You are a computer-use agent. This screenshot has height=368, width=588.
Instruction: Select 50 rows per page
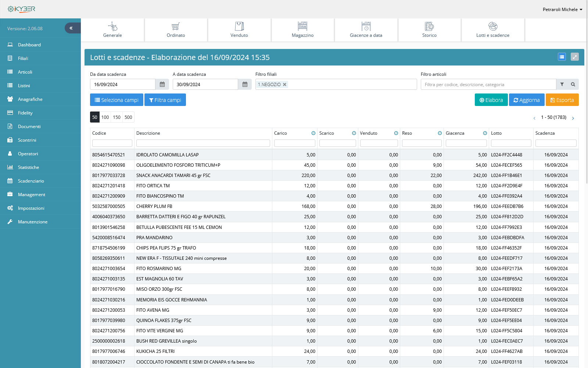coord(95,117)
